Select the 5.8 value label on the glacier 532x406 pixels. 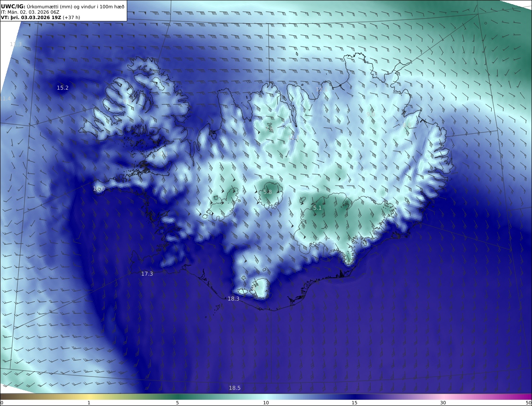268,192
